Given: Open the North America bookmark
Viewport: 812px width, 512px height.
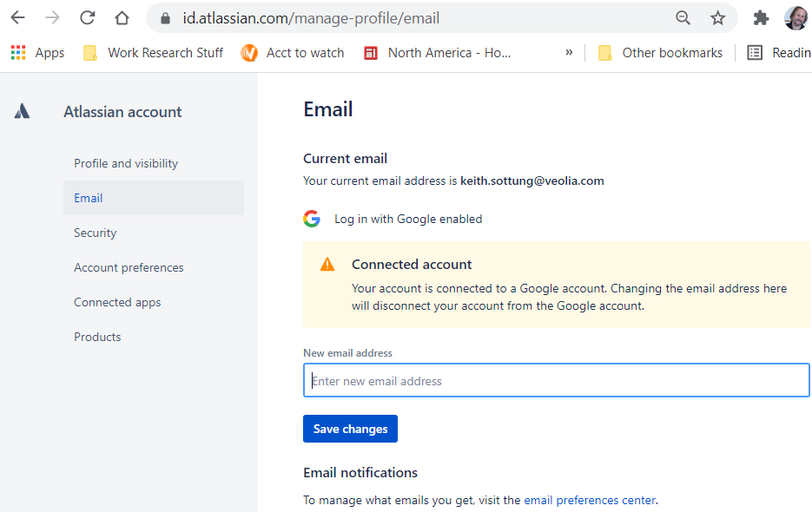Looking at the screenshot, I should [438, 53].
